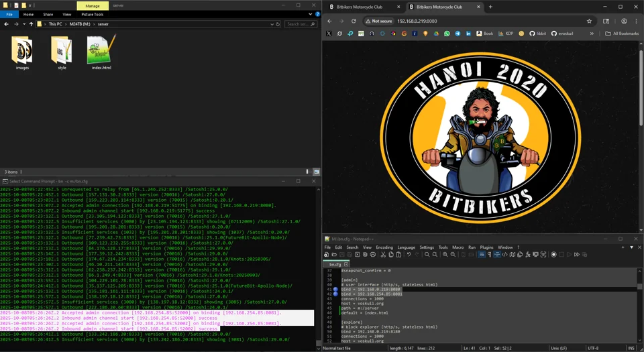Viewport: 644px width, 352px height.
Task: Toggle Show All Characters pilcrow in Notepad++
Action: [x=489, y=255]
